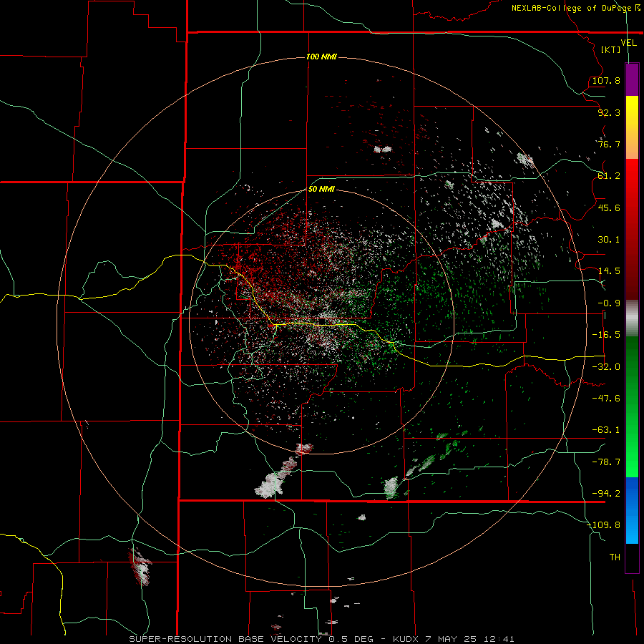Screen dimensions: 644x644
Task: Click the 100 NMI range ring label
Action: (321, 57)
